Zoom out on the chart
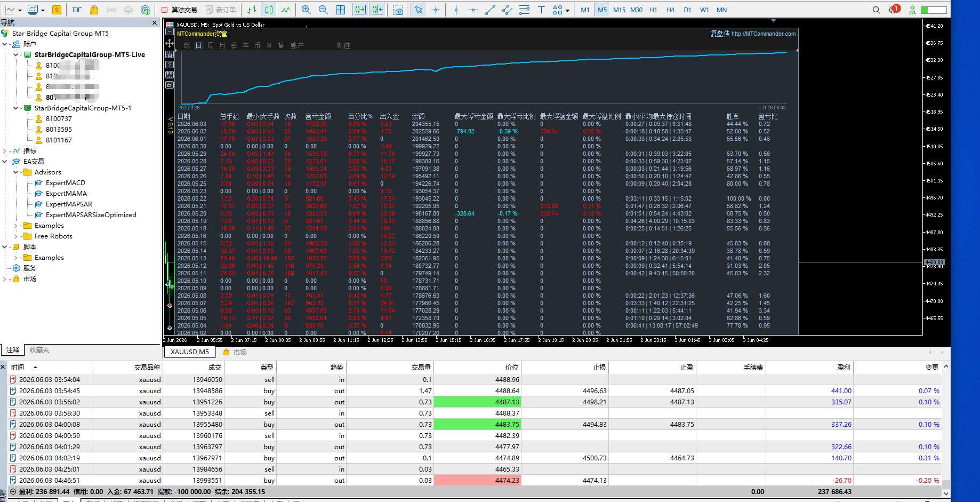Screen dimensions: 980x502 coord(323,10)
